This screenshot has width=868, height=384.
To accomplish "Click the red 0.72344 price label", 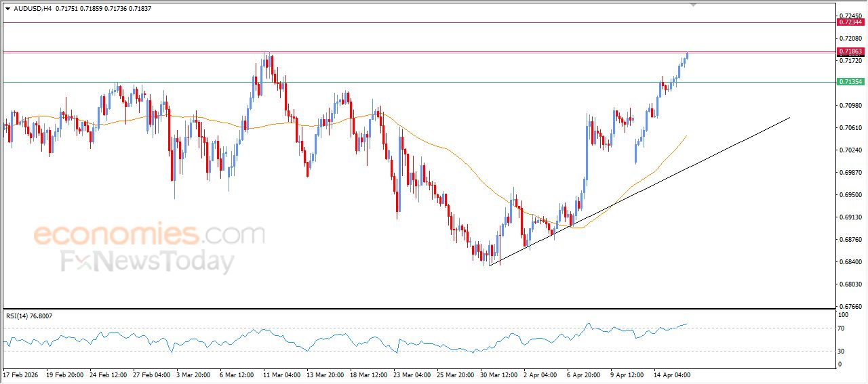I will (850, 22).
